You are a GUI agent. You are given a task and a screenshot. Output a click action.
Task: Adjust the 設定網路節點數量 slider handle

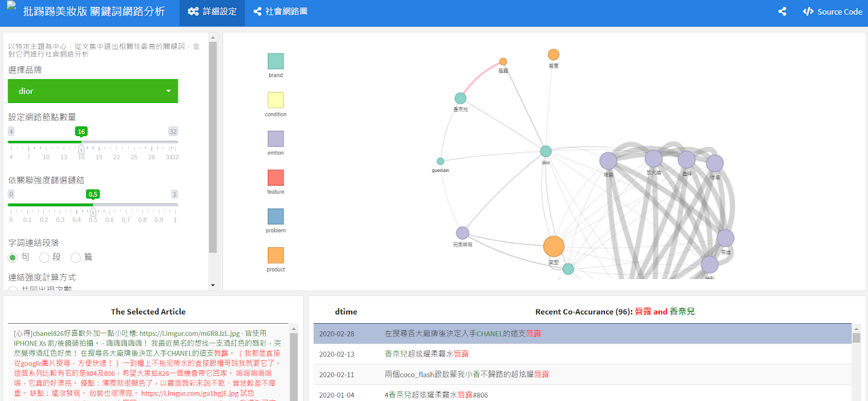[81, 149]
